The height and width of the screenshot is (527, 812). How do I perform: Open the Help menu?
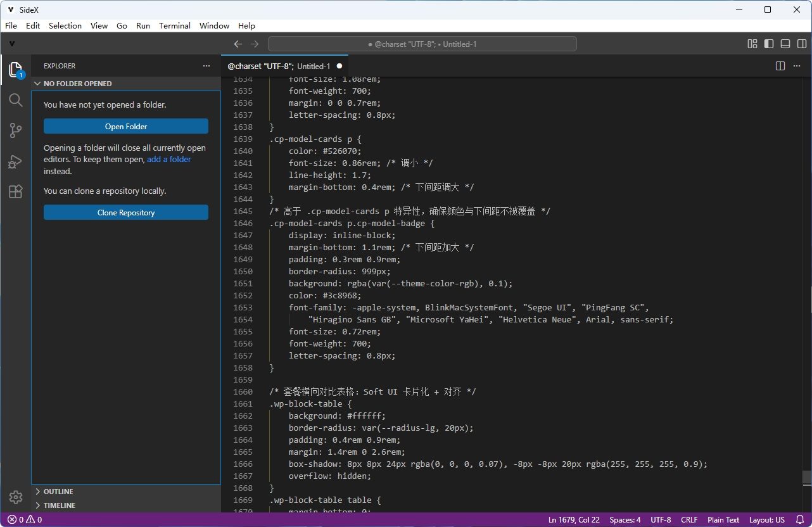(x=246, y=26)
